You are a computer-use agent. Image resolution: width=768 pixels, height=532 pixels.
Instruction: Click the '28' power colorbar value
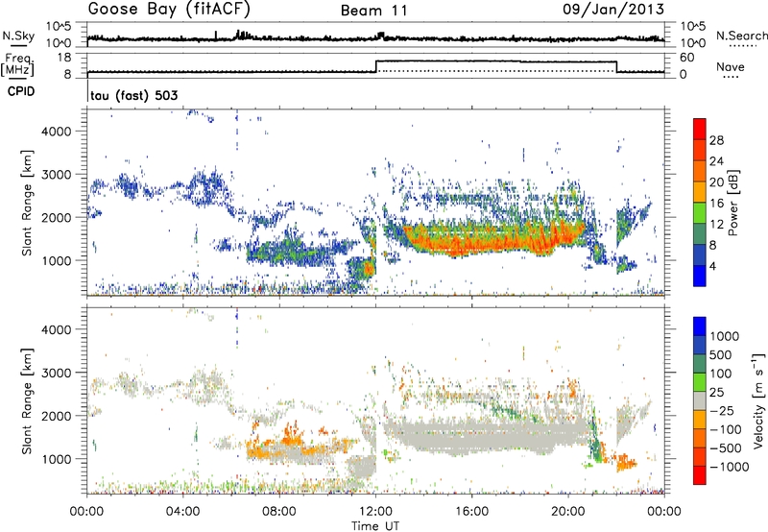pyautogui.click(x=716, y=140)
